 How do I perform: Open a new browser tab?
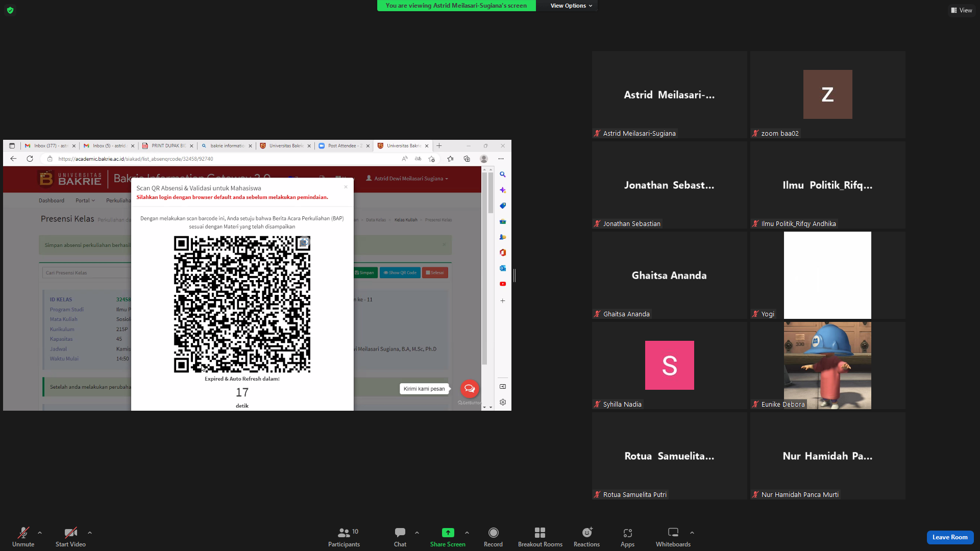pyautogui.click(x=439, y=146)
